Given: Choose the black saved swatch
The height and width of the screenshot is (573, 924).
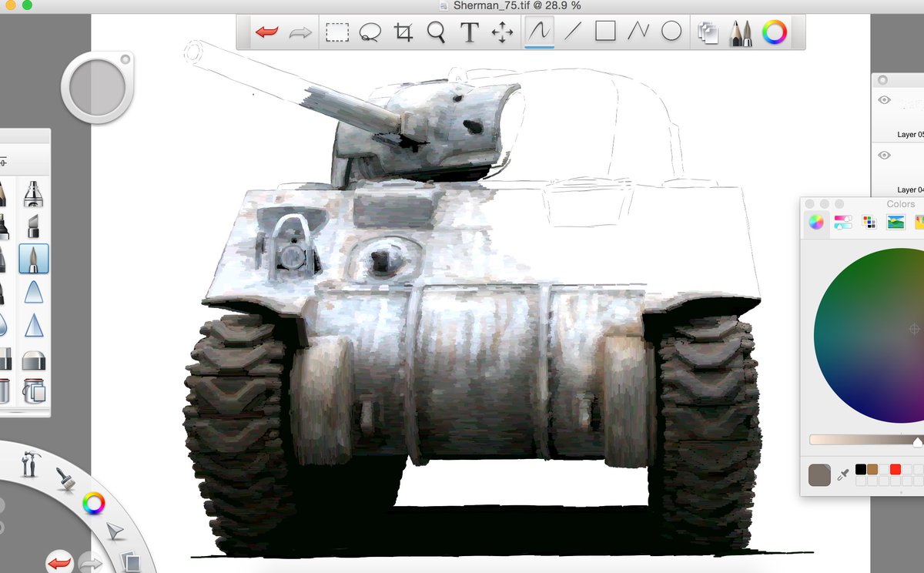Looking at the screenshot, I should 861,469.
